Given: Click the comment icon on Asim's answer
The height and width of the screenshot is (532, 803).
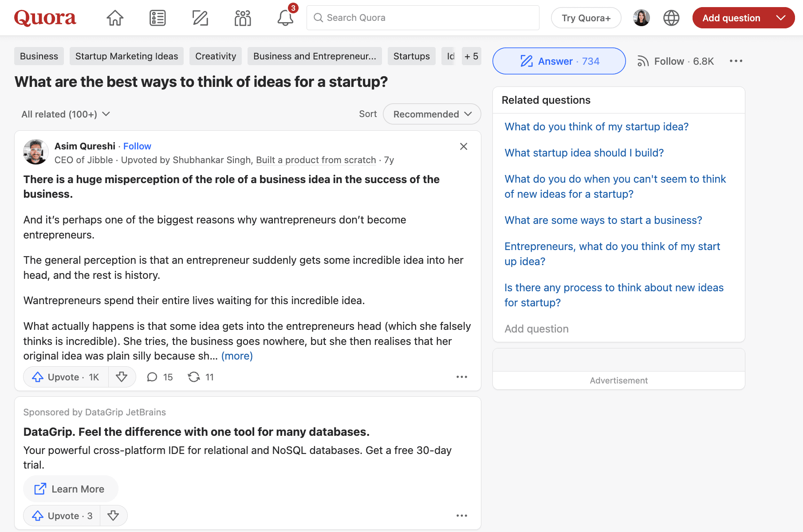Looking at the screenshot, I should coord(152,377).
